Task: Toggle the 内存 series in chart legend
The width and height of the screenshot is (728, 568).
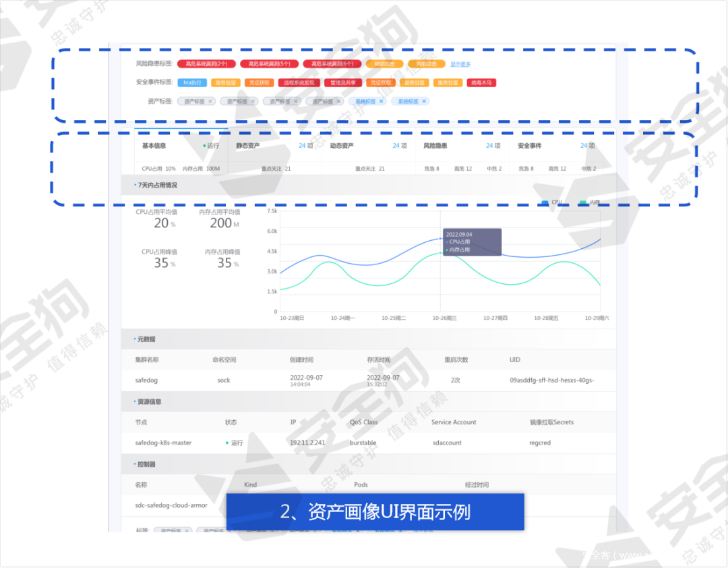Action: [x=589, y=202]
